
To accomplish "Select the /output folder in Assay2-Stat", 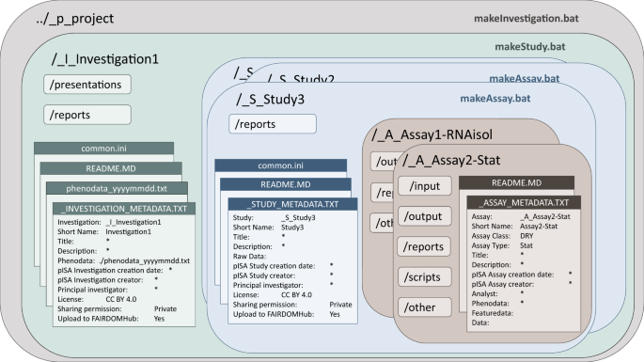I will coord(425,216).
